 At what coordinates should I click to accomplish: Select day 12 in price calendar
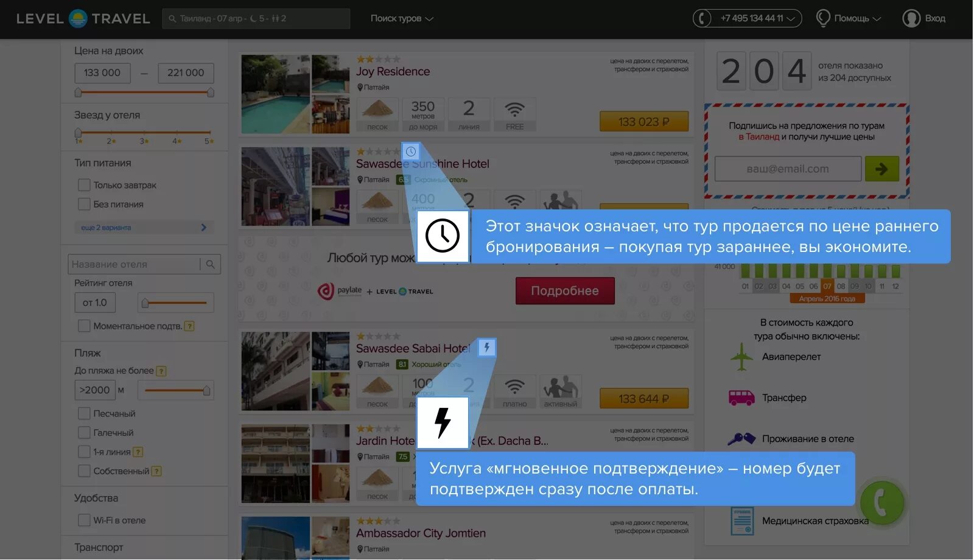pos(895,286)
